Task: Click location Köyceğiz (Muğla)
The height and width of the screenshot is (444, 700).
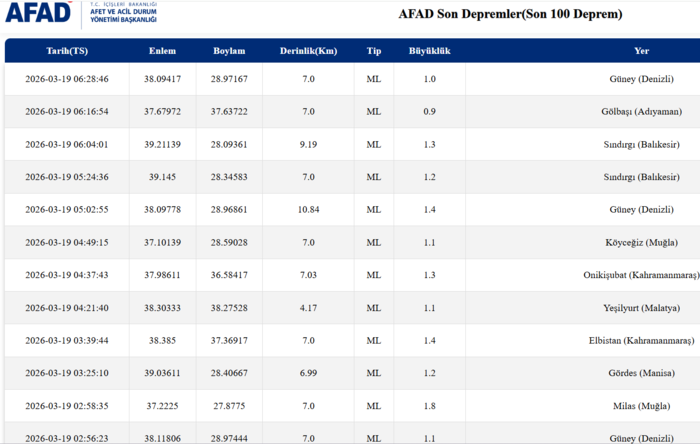Action: pos(642,243)
